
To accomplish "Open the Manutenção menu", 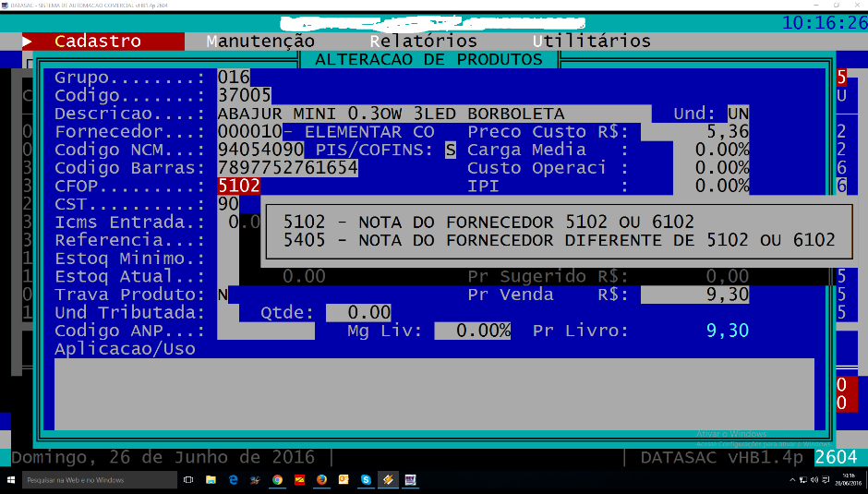I will (x=260, y=41).
